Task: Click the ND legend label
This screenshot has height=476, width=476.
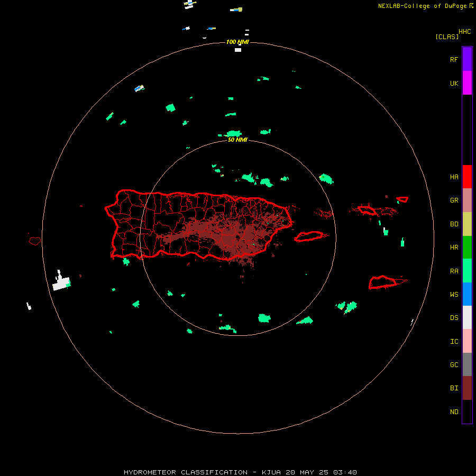Action: 454,412
